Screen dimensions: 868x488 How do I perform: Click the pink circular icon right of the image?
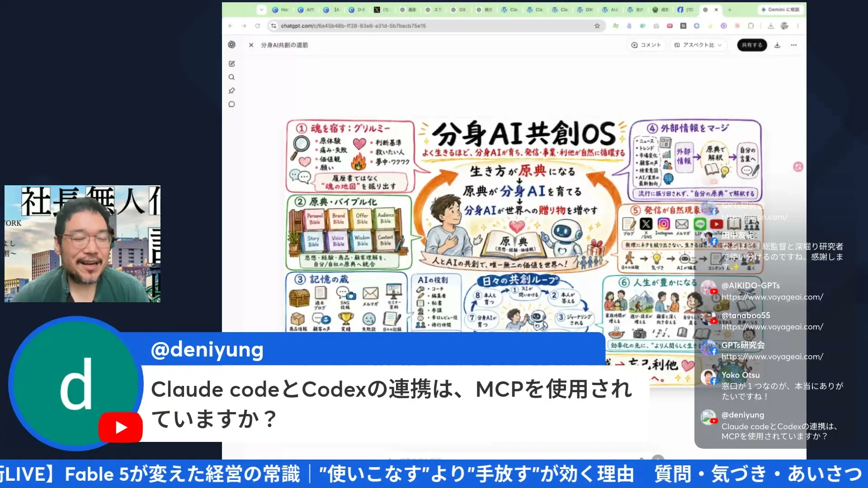point(798,167)
